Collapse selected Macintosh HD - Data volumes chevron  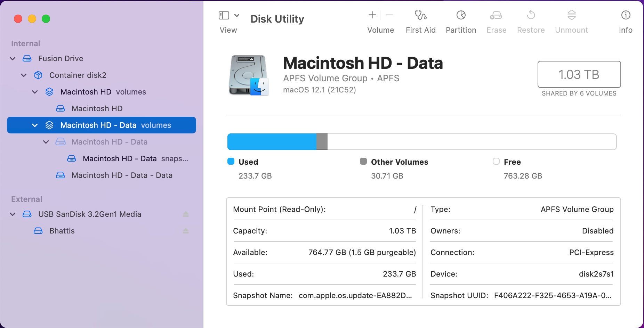click(x=35, y=125)
